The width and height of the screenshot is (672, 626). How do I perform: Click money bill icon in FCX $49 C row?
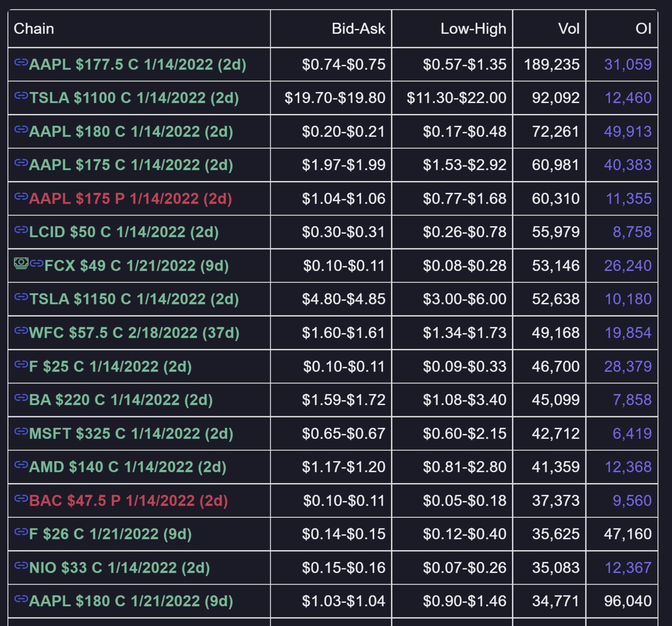[x=21, y=263]
